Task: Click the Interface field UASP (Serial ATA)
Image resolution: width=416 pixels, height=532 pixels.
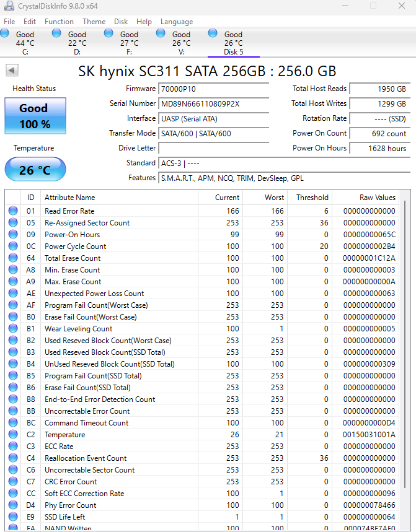Action: pos(214,119)
